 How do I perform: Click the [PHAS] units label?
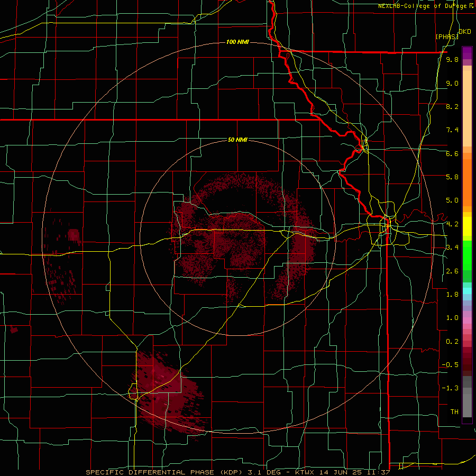point(447,37)
